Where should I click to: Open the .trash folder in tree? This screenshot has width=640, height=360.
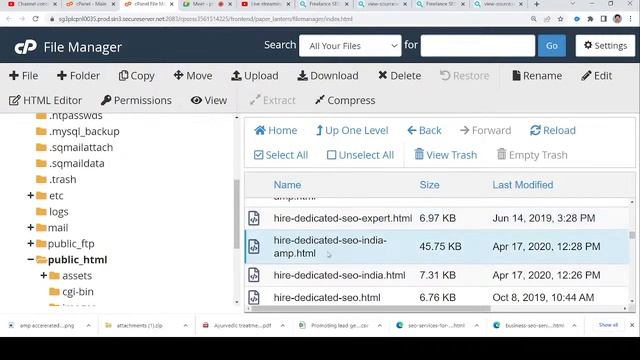point(56,179)
